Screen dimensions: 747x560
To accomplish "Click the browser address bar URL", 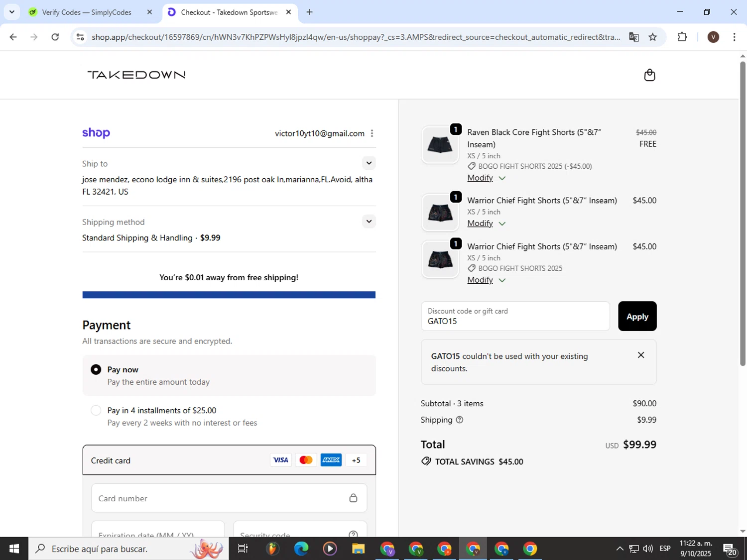I will [356, 37].
